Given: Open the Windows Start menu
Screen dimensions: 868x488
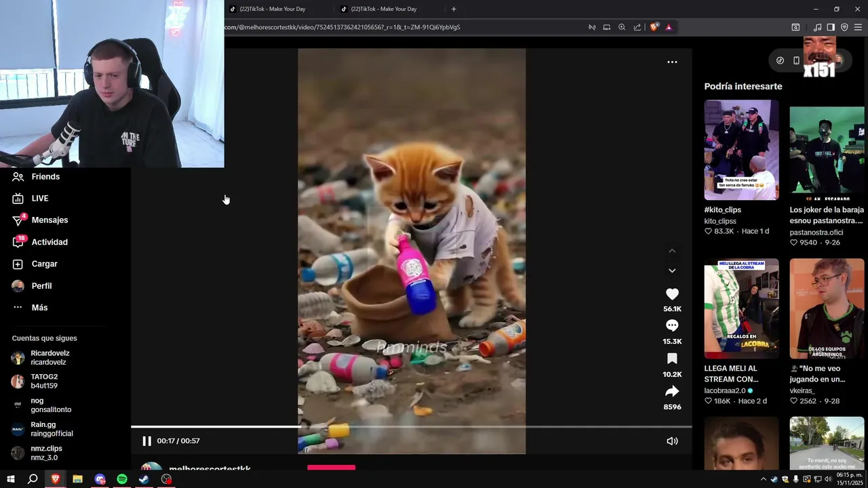Looking at the screenshot, I should (10, 479).
